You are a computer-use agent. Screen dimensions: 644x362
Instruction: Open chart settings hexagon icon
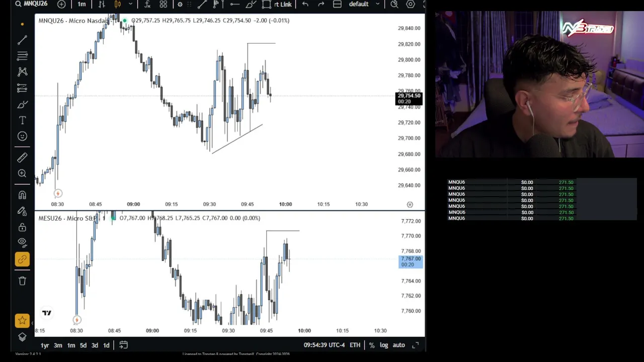pos(411,4)
